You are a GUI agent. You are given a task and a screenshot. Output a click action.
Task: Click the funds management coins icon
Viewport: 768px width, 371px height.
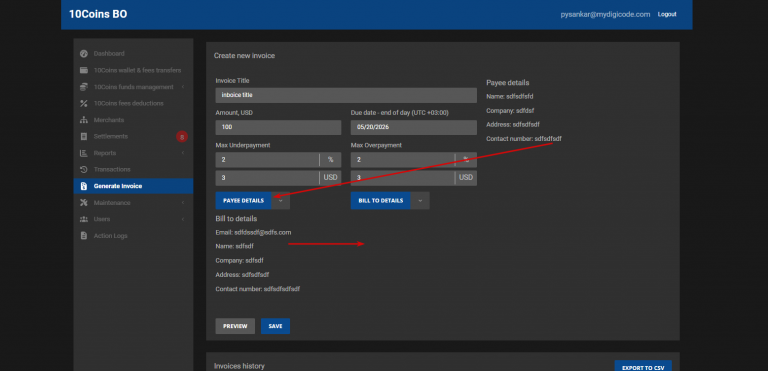click(84, 87)
